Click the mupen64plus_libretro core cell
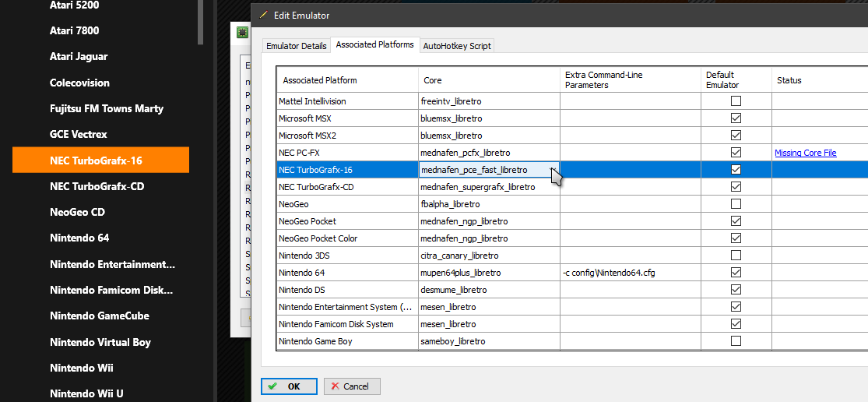The width and height of the screenshot is (868, 402). pos(490,273)
